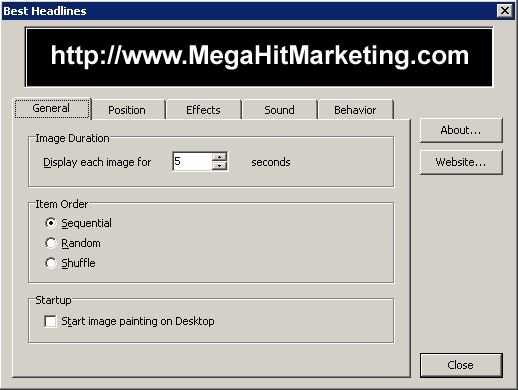Viewport: 518px width, 390px height.
Task: Open the Behavior tab
Action: pyautogui.click(x=356, y=110)
